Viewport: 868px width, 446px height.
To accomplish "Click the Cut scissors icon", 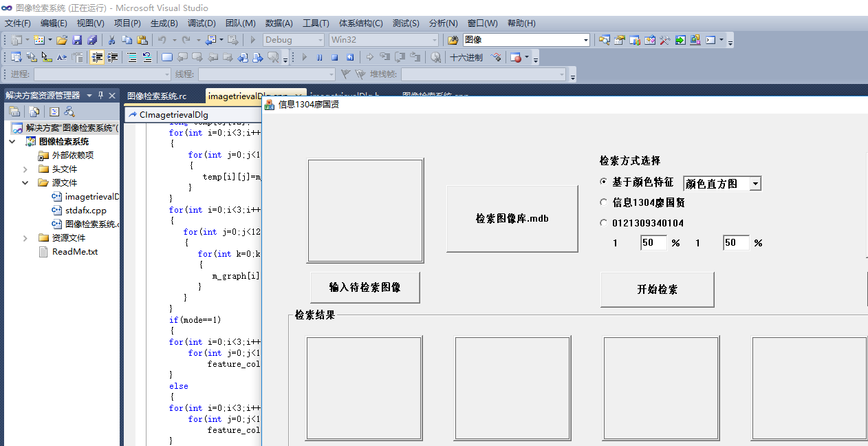I will click(x=111, y=40).
